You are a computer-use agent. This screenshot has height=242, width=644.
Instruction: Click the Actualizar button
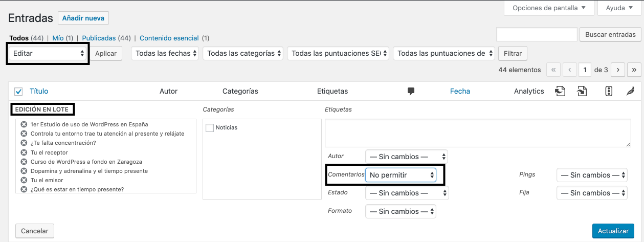613,231
